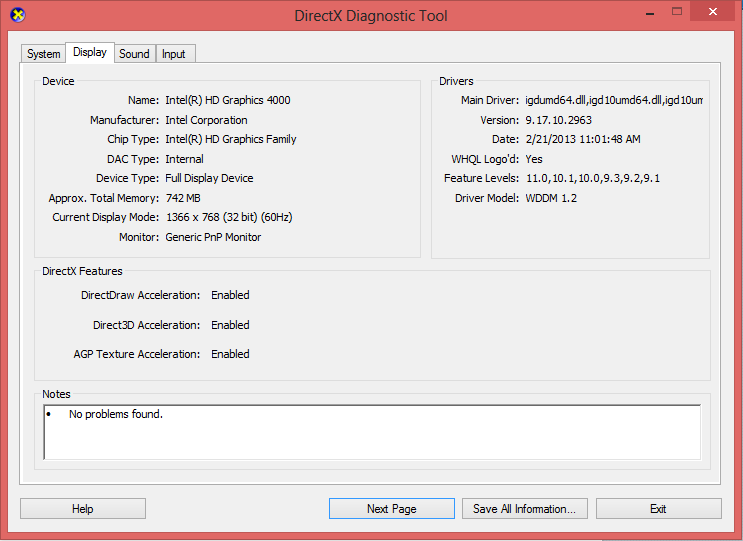This screenshot has width=743, height=541.
Task: Click the Main Driver file list value
Action: point(614,101)
